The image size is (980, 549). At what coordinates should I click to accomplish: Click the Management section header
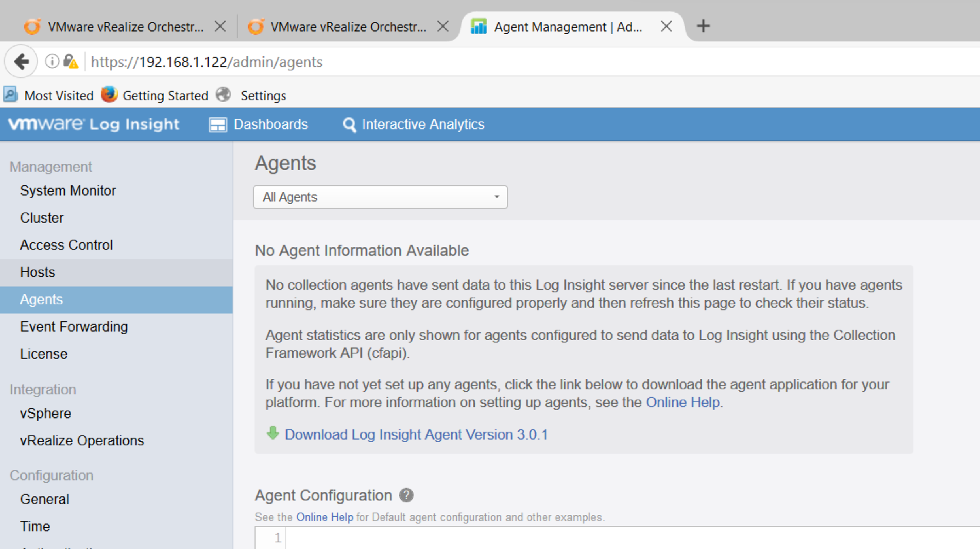(51, 167)
